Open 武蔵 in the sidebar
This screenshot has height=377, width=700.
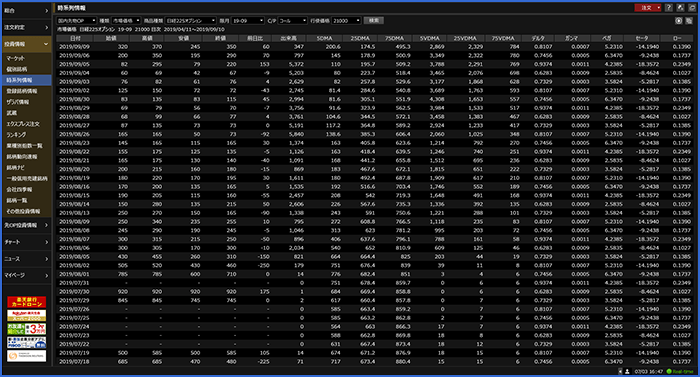coord(26,113)
